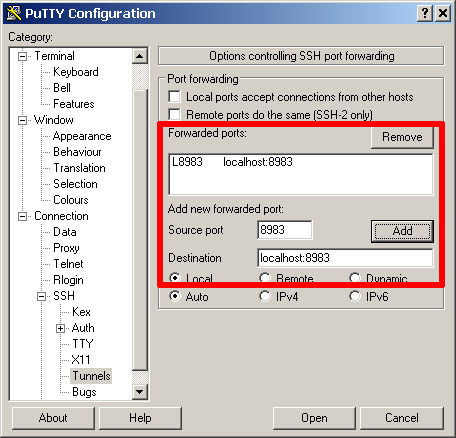Open the Proxy category

coord(66,248)
